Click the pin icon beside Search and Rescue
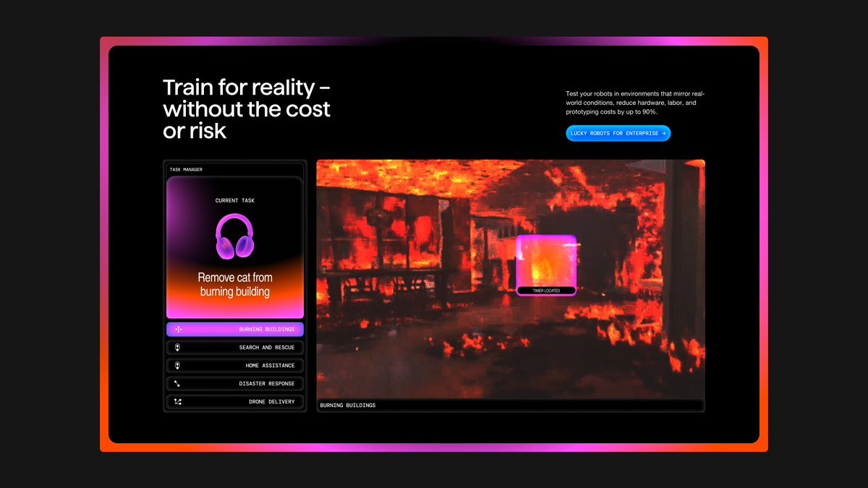The width and height of the screenshot is (868, 488). pos(177,348)
